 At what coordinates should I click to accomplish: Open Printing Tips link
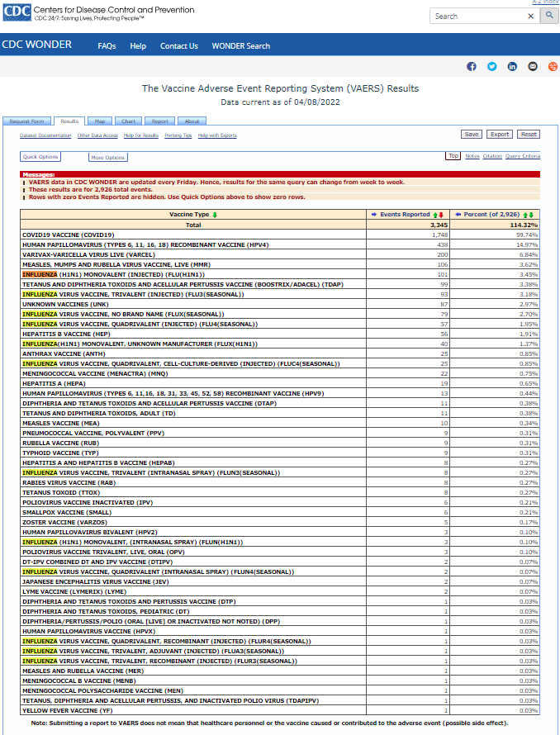pyautogui.click(x=178, y=135)
